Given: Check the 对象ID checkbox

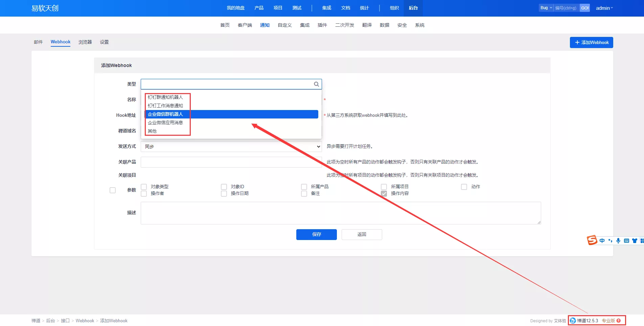Looking at the screenshot, I should [224, 187].
